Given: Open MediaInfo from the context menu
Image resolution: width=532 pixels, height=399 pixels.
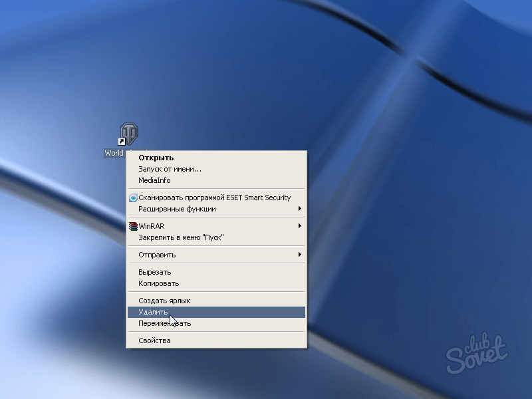Looking at the screenshot, I should [x=154, y=180].
